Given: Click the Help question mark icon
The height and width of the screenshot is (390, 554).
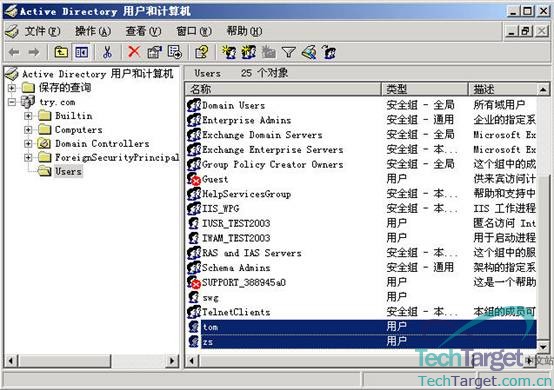Looking at the screenshot, I should click(202, 52).
